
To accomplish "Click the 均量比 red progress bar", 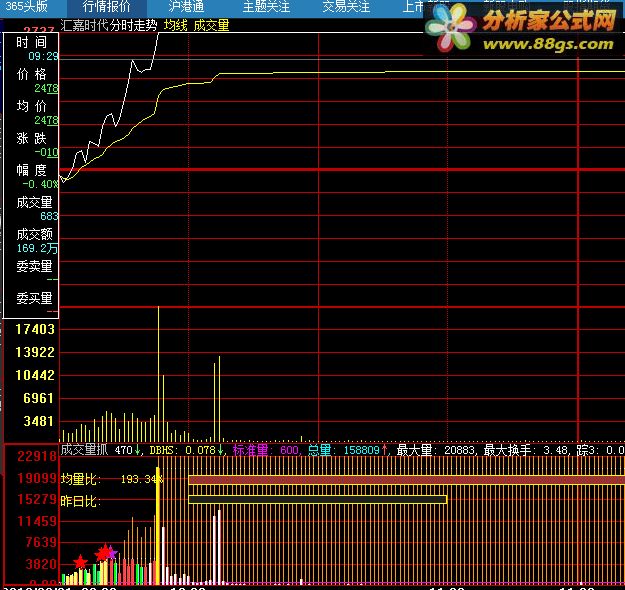I will tap(407, 480).
